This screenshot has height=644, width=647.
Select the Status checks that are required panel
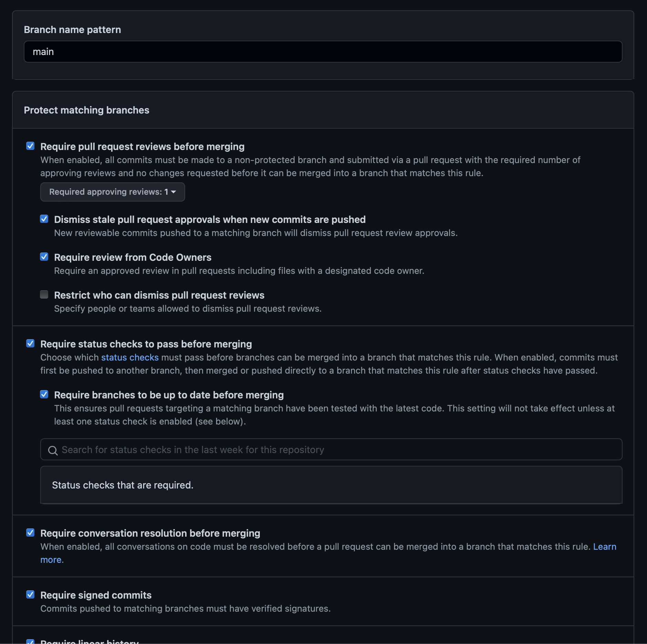tap(331, 485)
